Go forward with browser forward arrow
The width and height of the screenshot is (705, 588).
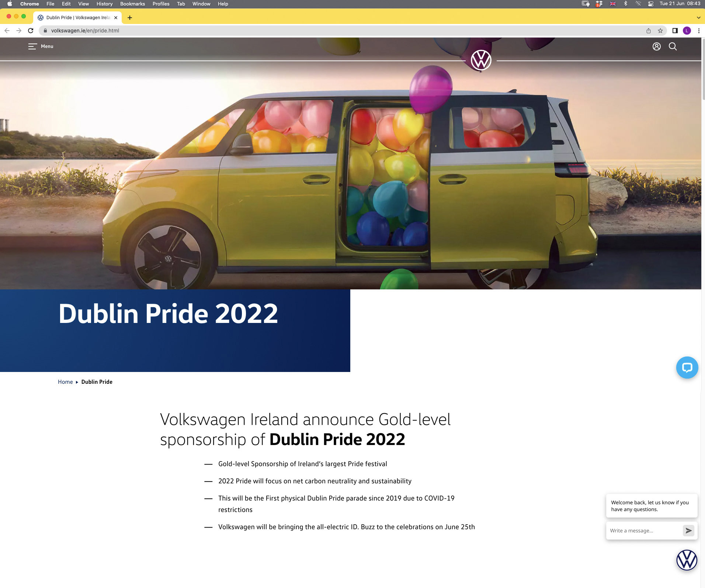(19, 31)
